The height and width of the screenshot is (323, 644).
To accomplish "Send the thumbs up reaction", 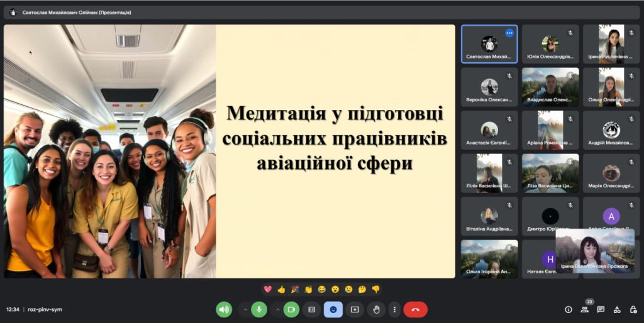I will 281,290.
